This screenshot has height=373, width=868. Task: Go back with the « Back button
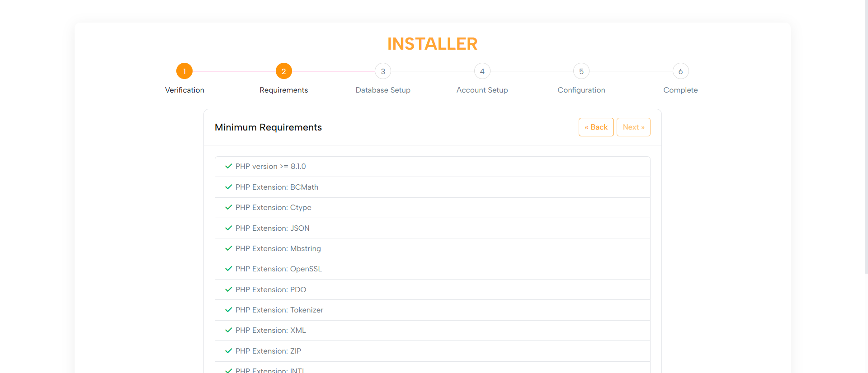click(x=596, y=127)
